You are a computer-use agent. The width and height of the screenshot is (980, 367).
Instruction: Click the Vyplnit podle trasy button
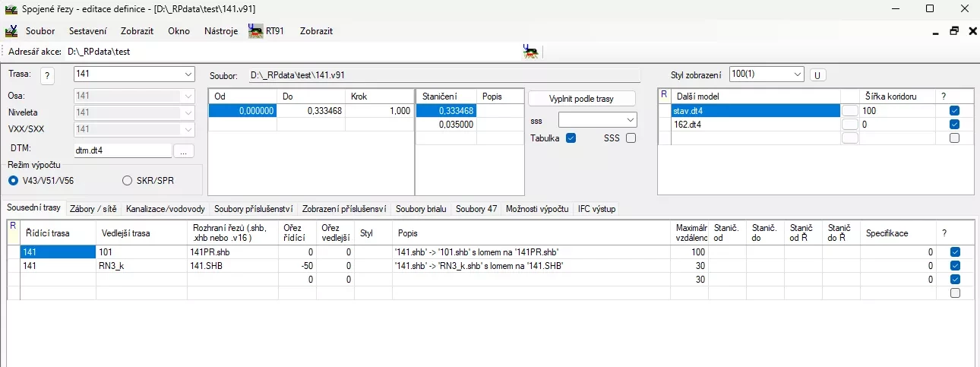pos(581,99)
